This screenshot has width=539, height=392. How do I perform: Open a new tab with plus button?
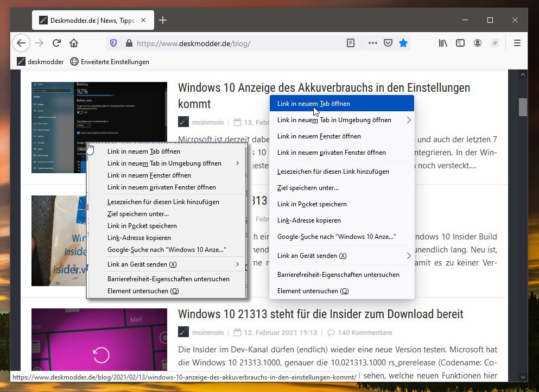[163, 21]
